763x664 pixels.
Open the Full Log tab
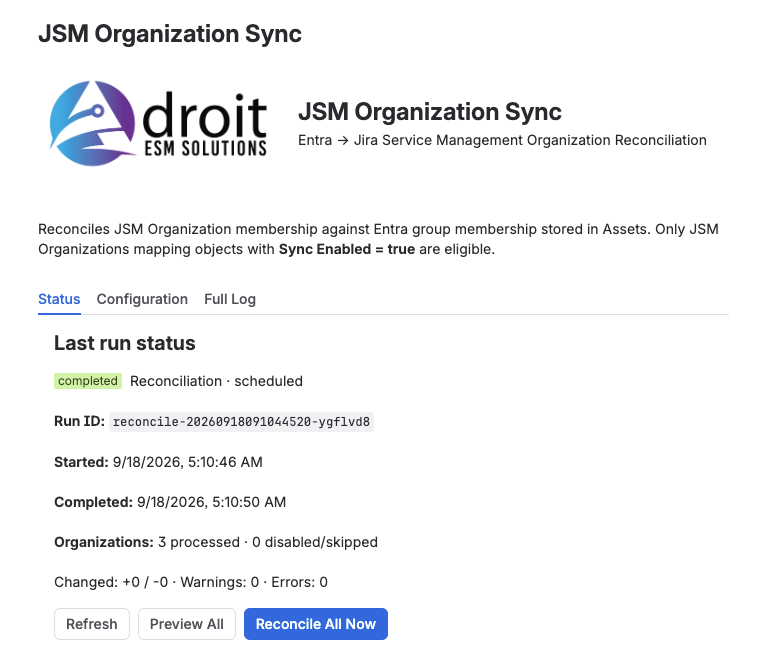pyautogui.click(x=230, y=299)
